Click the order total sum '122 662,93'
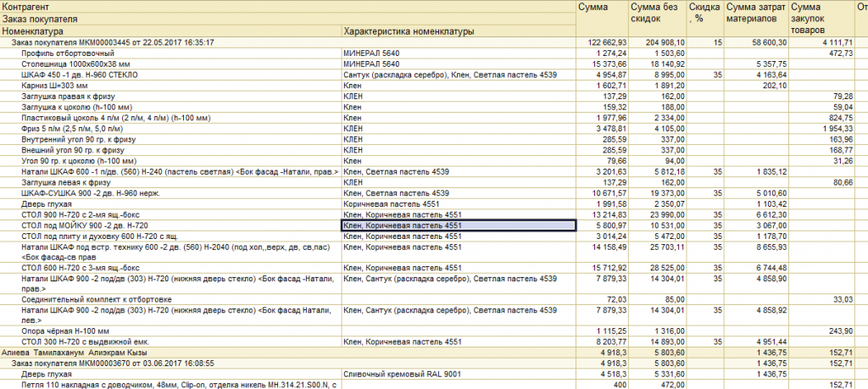Screen dimensions: 868x389 pyautogui.click(x=607, y=42)
